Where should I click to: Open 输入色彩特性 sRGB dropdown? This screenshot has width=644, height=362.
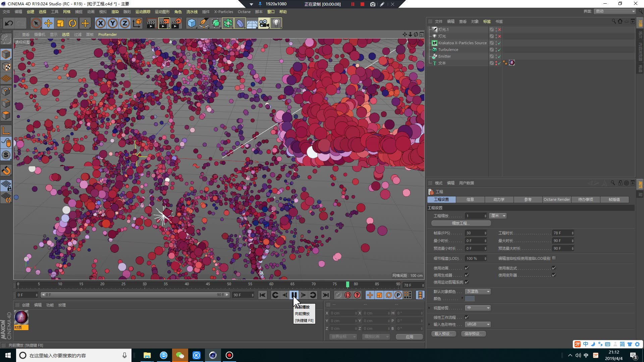pos(478,324)
